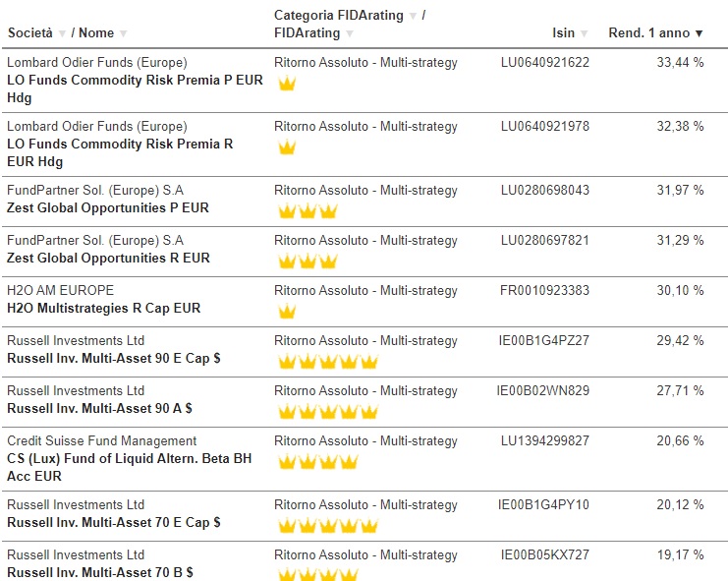The height and width of the screenshot is (581, 728).
Task: Click crown rating of LO Funds P EUR
Action: coord(287,84)
